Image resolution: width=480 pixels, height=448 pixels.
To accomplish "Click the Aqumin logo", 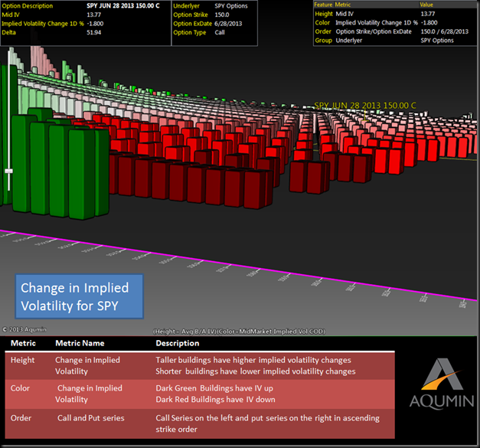I will [x=442, y=384].
